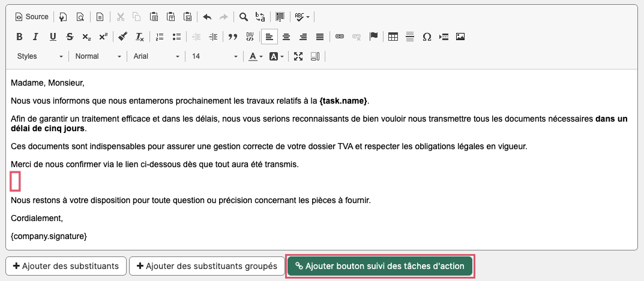644x281 pixels.
Task: Open the Templates icon
Action: tap(100, 17)
